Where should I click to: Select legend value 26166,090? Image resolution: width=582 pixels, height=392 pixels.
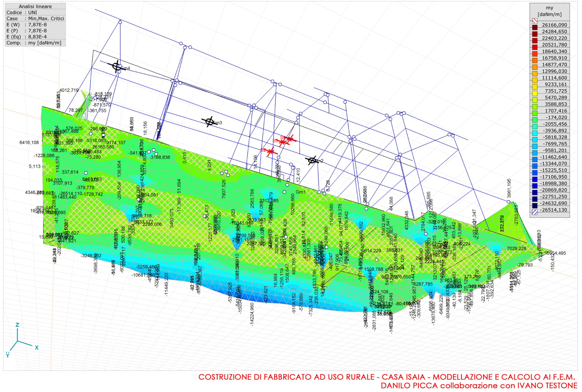(x=554, y=25)
